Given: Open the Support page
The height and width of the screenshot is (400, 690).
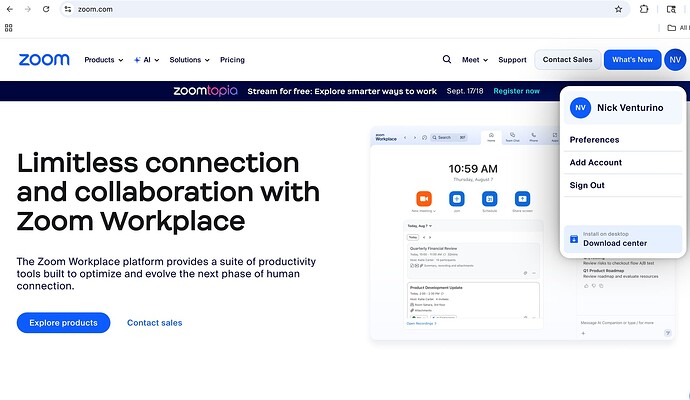Looking at the screenshot, I should 512,60.
